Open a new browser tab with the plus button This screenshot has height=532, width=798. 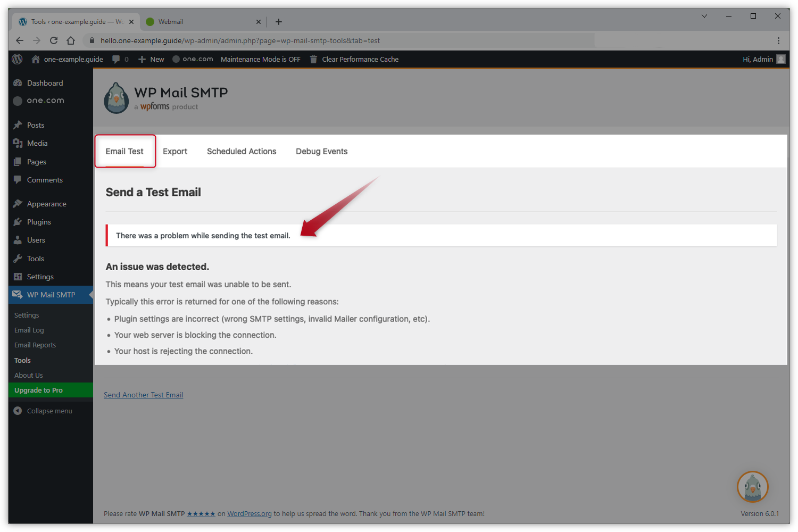point(279,22)
